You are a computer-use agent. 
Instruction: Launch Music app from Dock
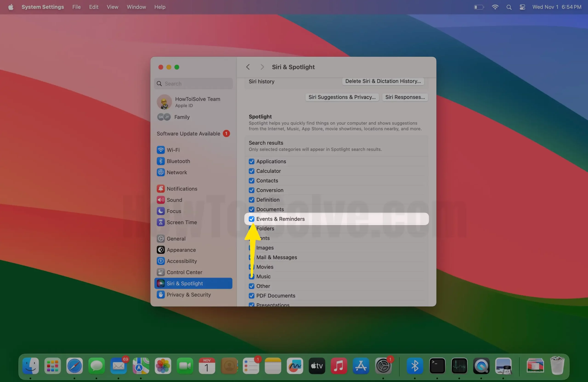tap(339, 365)
